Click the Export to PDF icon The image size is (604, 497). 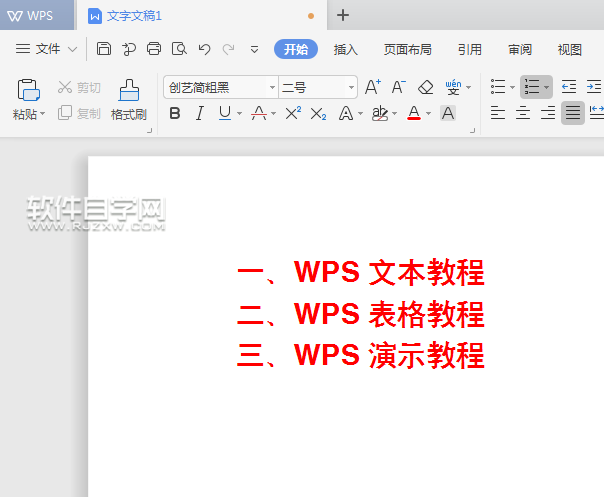pos(129,49)
